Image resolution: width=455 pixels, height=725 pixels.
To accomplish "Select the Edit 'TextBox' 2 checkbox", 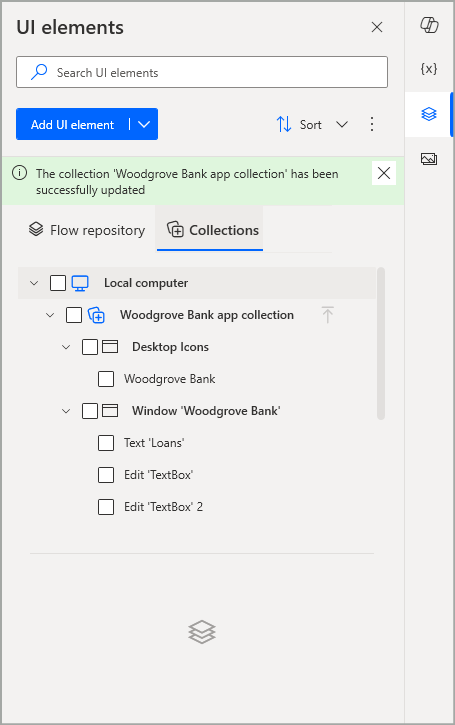I will 106,507.
